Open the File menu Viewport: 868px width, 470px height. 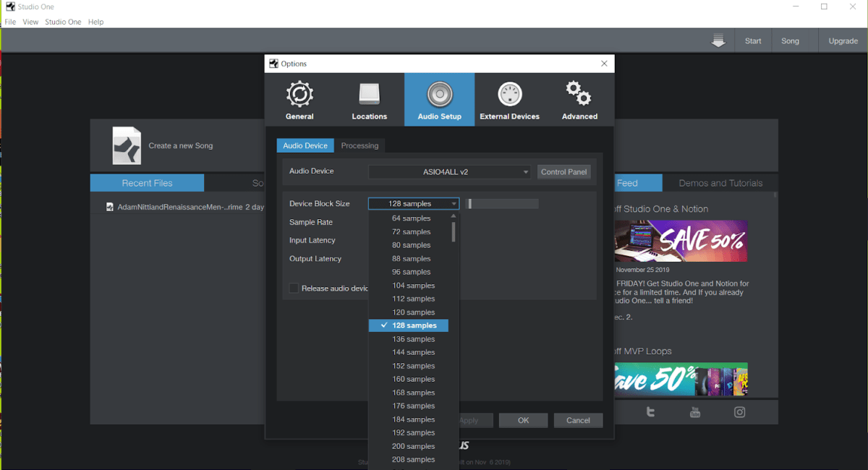tap(10, 22)
